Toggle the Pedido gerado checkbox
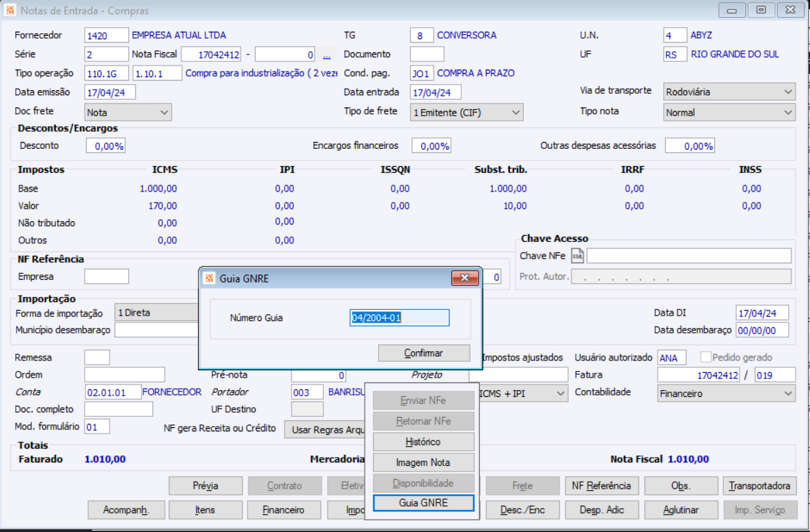The image size is (810, 532). 705,357
